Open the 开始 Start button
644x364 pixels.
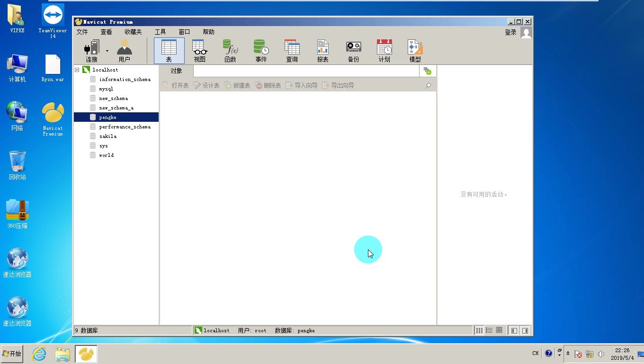tap(12, 354)
